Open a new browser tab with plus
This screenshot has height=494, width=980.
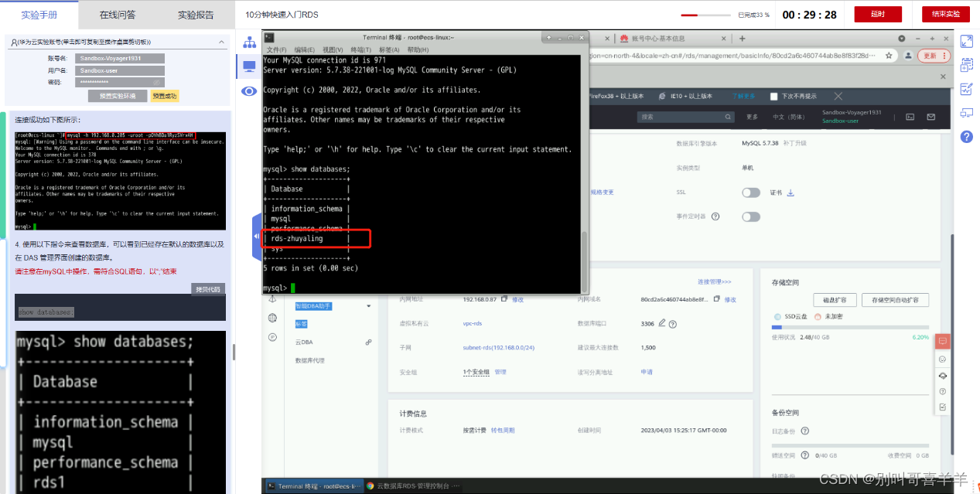[742, 38]
